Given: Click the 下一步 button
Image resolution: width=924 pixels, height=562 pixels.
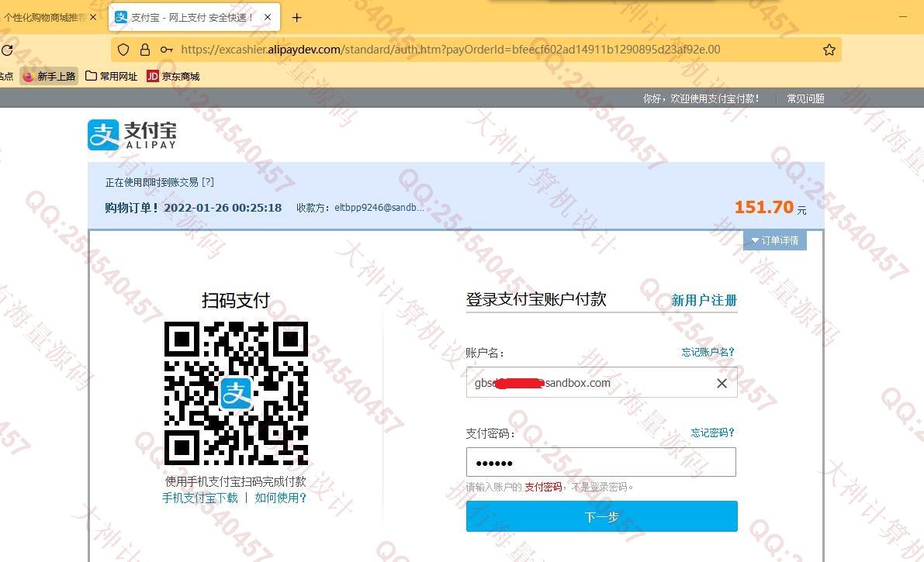Looking at the screenshot, I should [602, 516].
